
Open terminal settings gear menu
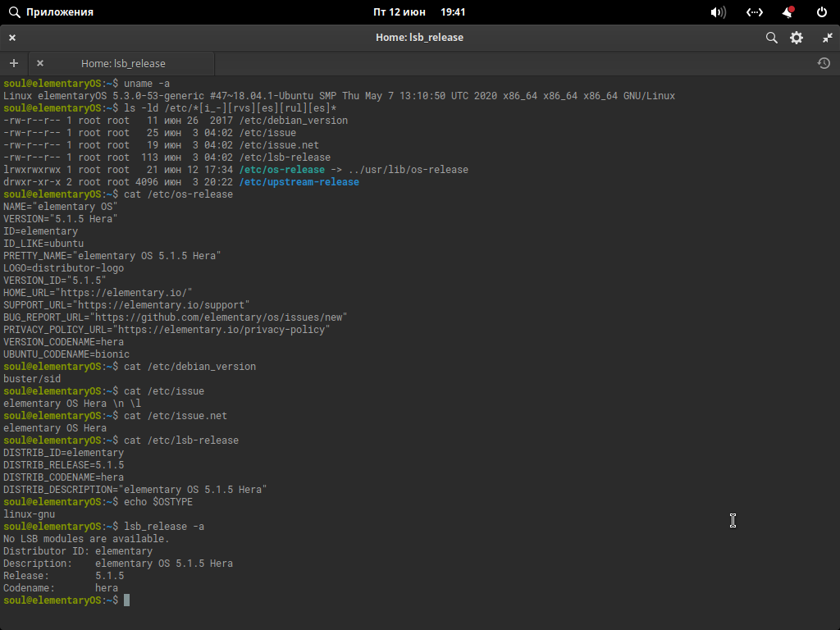tap(797, 38)
